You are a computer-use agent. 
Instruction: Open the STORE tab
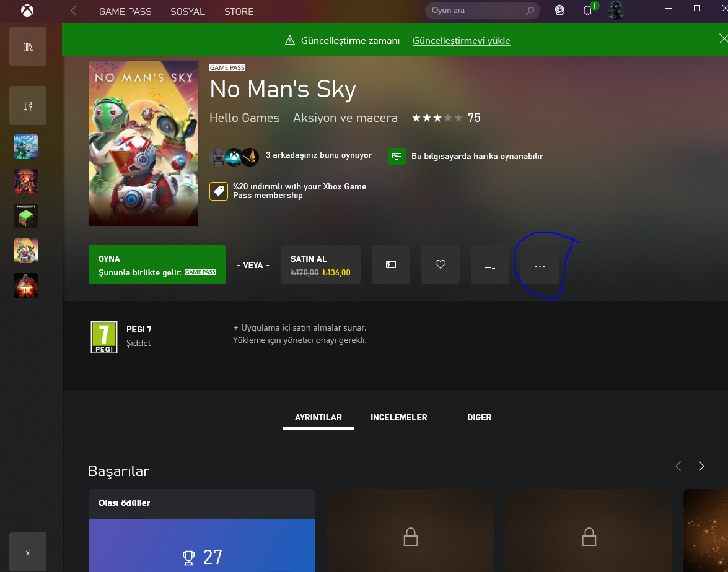tap(239, 12)
